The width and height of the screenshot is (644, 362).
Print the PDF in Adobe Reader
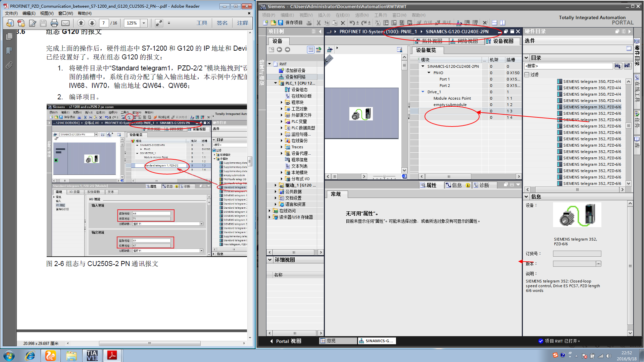54,23
